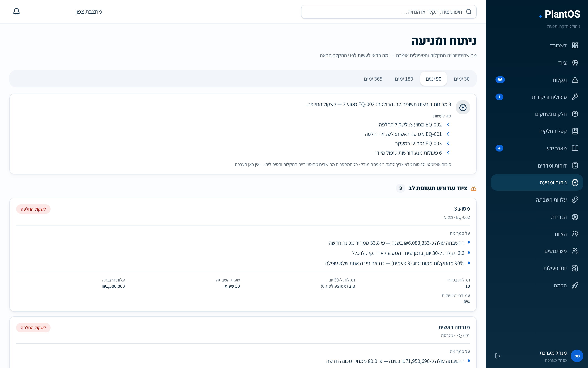Click the הצוות person icon
588x368 pixels.
click(x=575, y=234)
